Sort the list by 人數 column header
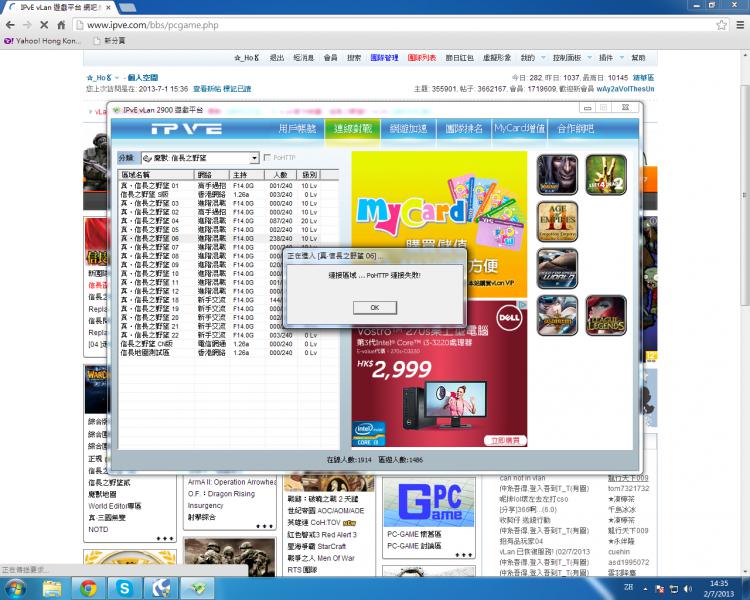This screenshot has height=600, width=750. [280, 175]
